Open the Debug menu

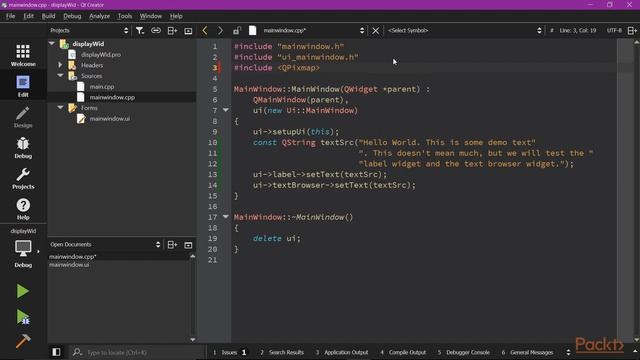point(72,16)
